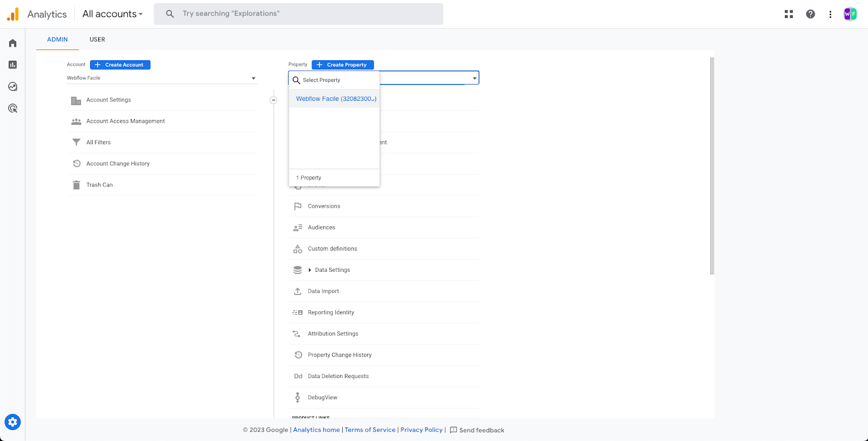Screen dimensions: 868x441
Task: Open the Google apps grid icon
Action: pyautogui.click(x=789, y=14)
